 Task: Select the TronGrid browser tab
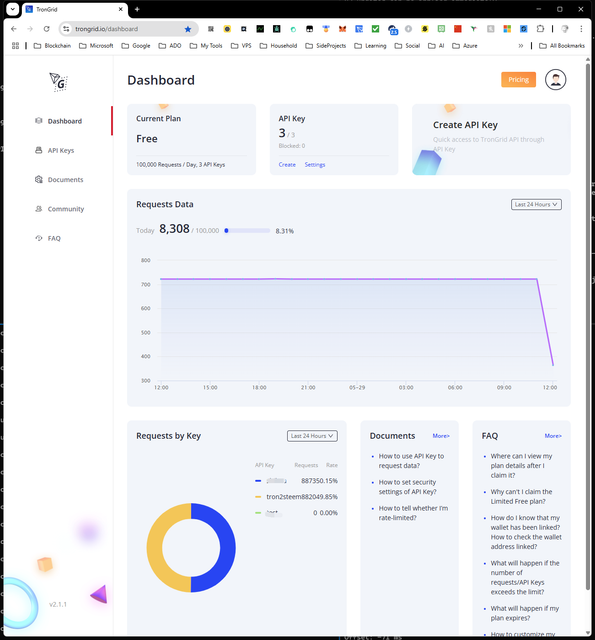[x=73, y=9]
